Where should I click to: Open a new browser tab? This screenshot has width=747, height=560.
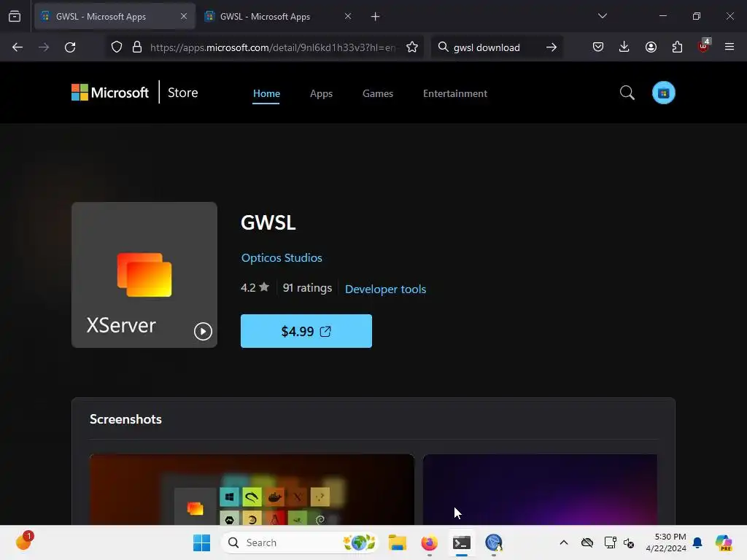click(x=376, y=17)
